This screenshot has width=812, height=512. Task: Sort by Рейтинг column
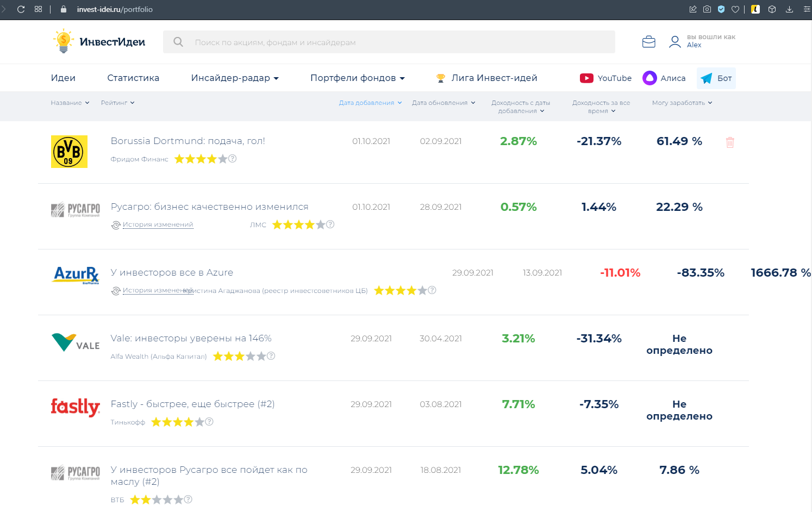[117, 103]
